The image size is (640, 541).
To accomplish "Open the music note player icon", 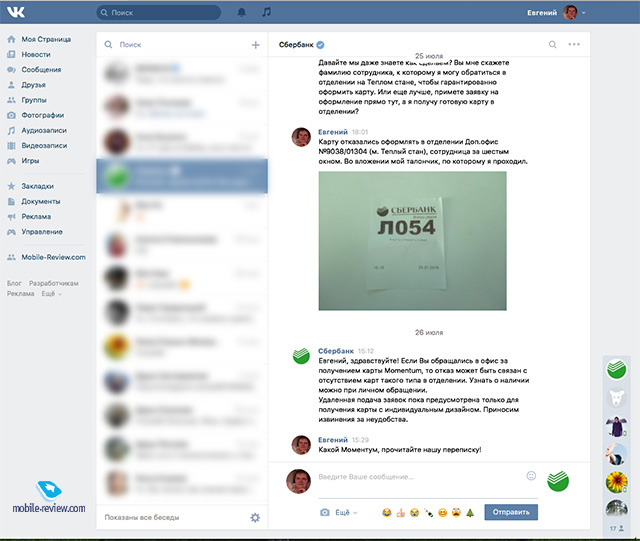I will (266, 12).
